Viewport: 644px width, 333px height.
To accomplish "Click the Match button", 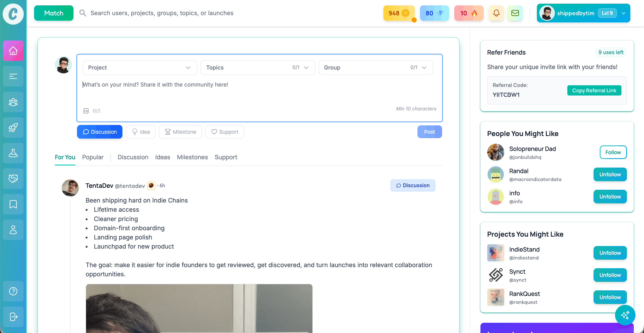I will tap(54, 13).
